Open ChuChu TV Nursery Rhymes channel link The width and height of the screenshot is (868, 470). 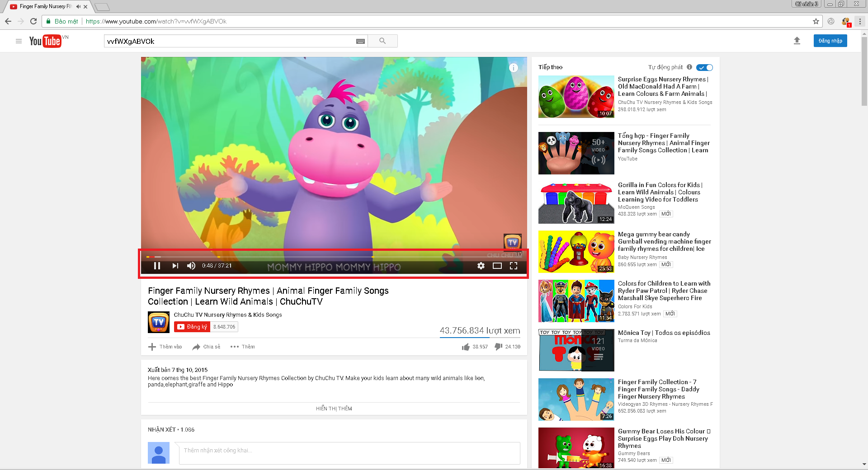tap(228, 315)
